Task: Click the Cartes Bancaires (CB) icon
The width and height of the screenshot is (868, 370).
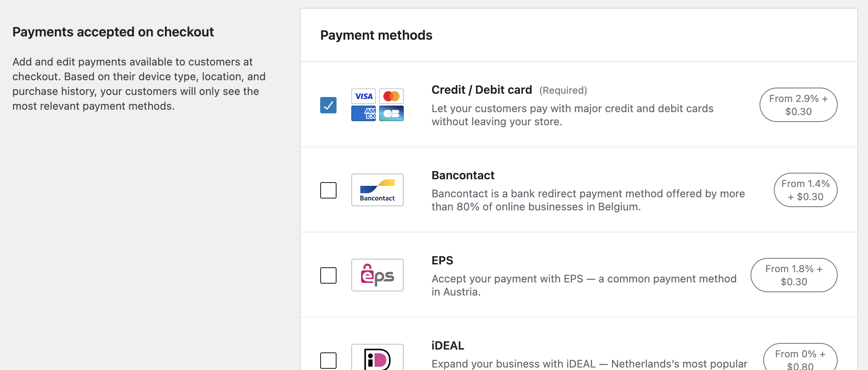Action: [391, 113]
